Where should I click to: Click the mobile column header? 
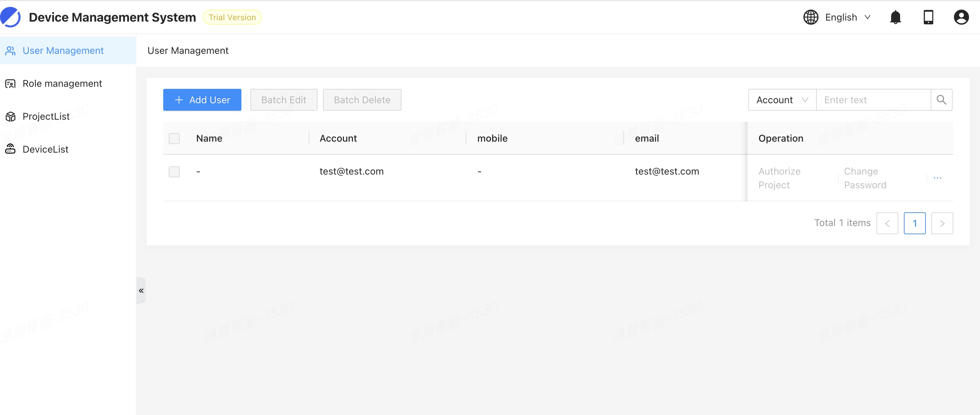492,139
